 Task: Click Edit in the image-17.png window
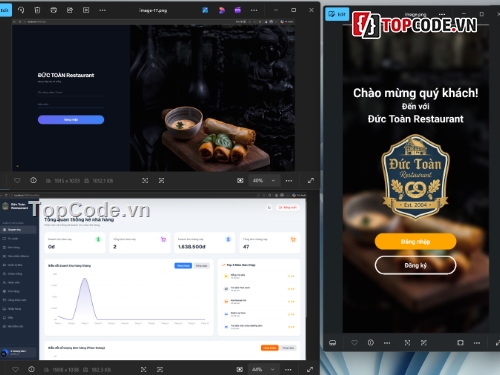point(5,10)
